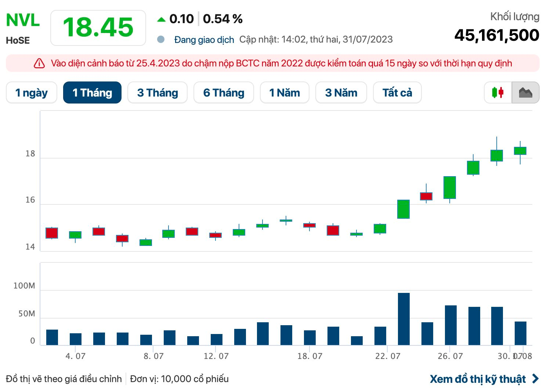Click the tallest volume bar near 22.07

404,319
